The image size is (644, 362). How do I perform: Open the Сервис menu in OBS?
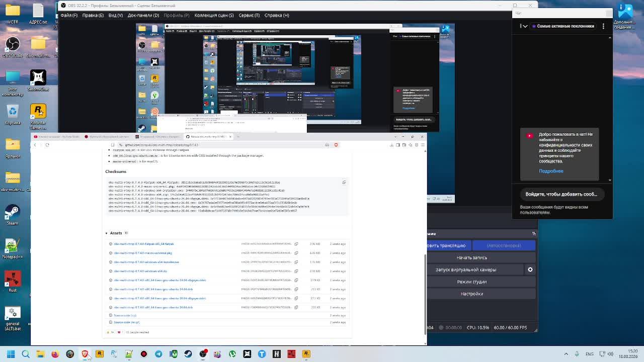tap(249, 15)
